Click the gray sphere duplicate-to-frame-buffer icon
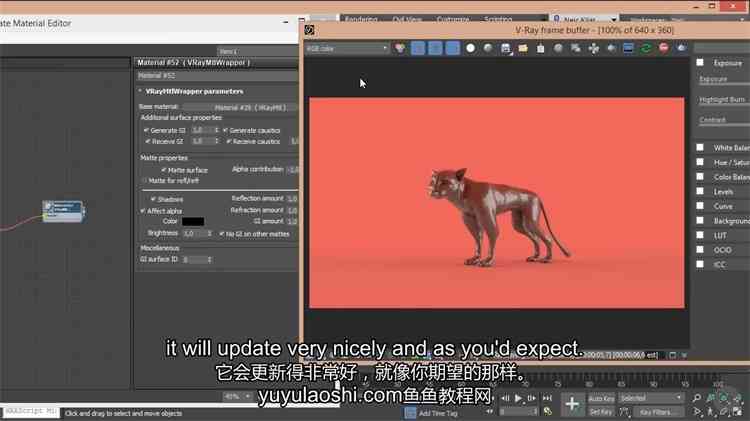Image resolution: width=750 pixels, height=421 pixels. tap(558, 48)
